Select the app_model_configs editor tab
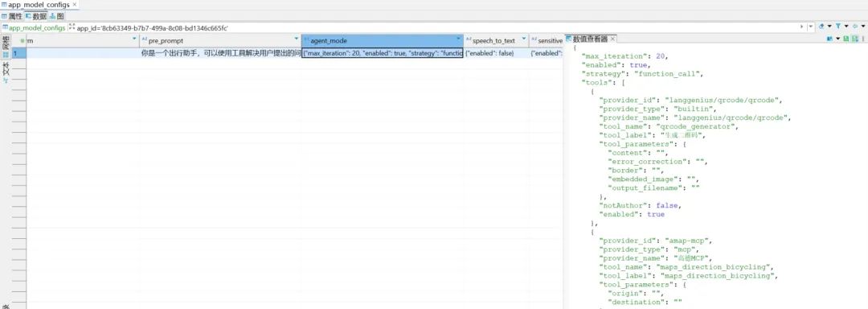 point(39,5)
